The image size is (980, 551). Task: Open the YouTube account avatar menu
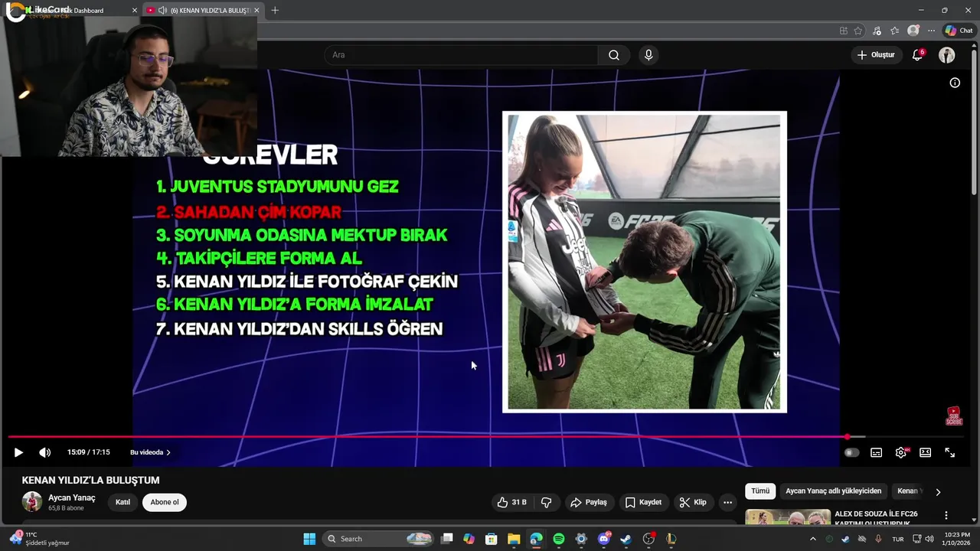tap(947, 55)
